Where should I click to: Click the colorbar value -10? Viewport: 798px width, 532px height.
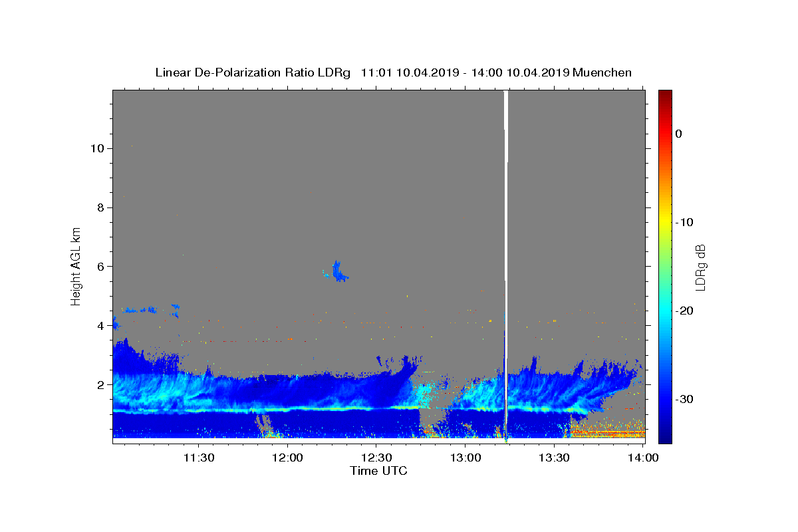point(685,222)
